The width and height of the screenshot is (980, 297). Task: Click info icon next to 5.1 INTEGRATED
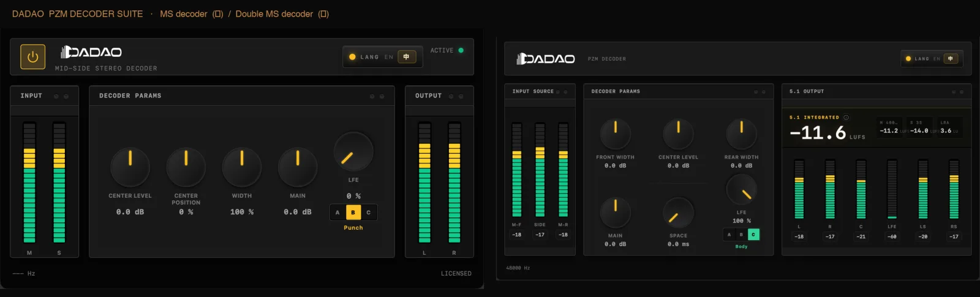[x=846, y=118]
